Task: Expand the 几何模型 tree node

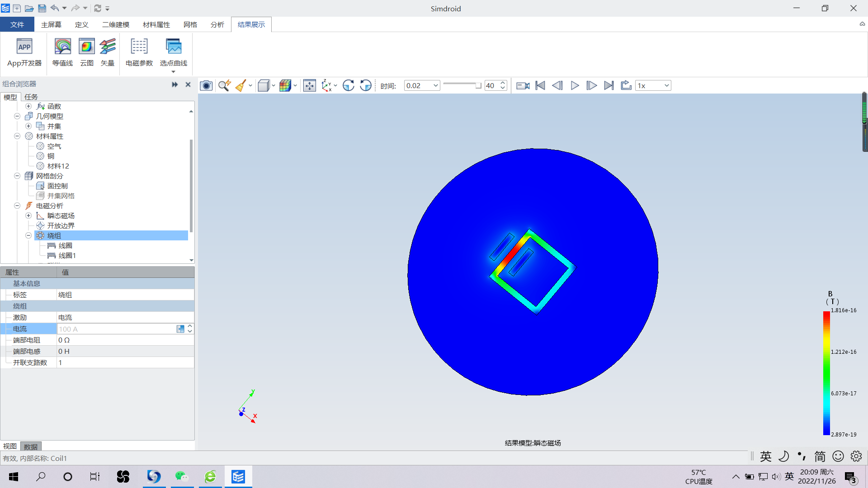Action: pos(17,116)
